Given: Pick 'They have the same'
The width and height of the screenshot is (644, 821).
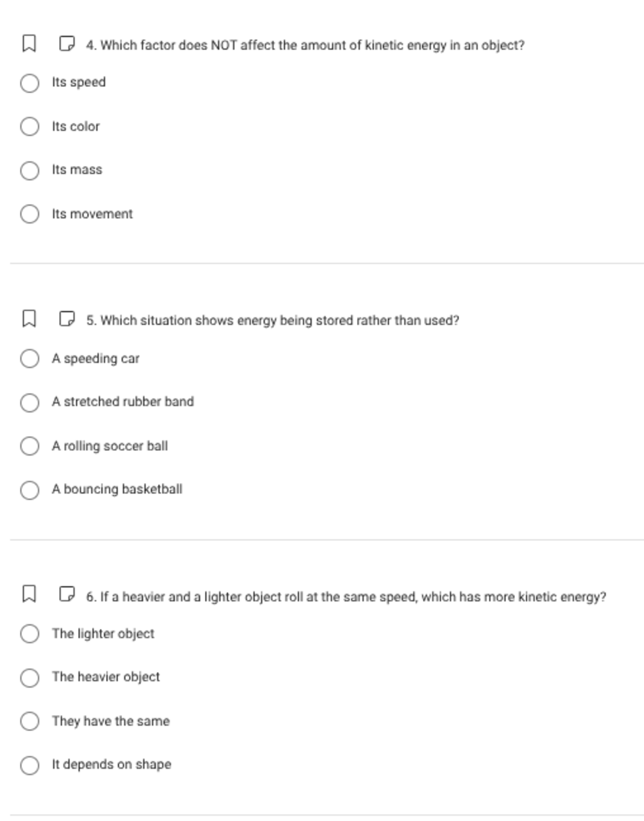Looking at the screenshot, I should pos(30,721).
